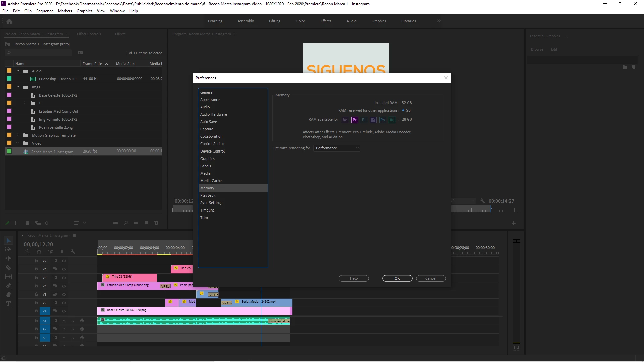Select Media Cache preferences category
Image resolution: width=644 pixels, height=362 pixels.
point(211,181)
